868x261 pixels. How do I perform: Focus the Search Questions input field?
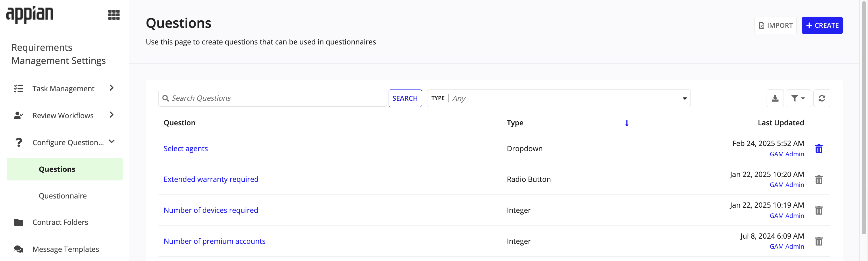tap(272, 98)
